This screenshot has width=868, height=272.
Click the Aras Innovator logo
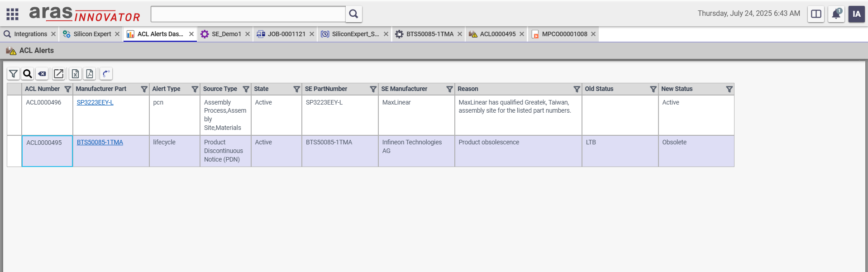coord(85,14)
